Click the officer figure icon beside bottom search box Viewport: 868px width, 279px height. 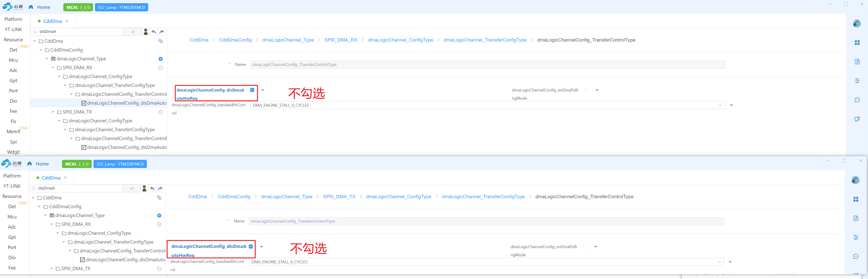pos(144,188)
